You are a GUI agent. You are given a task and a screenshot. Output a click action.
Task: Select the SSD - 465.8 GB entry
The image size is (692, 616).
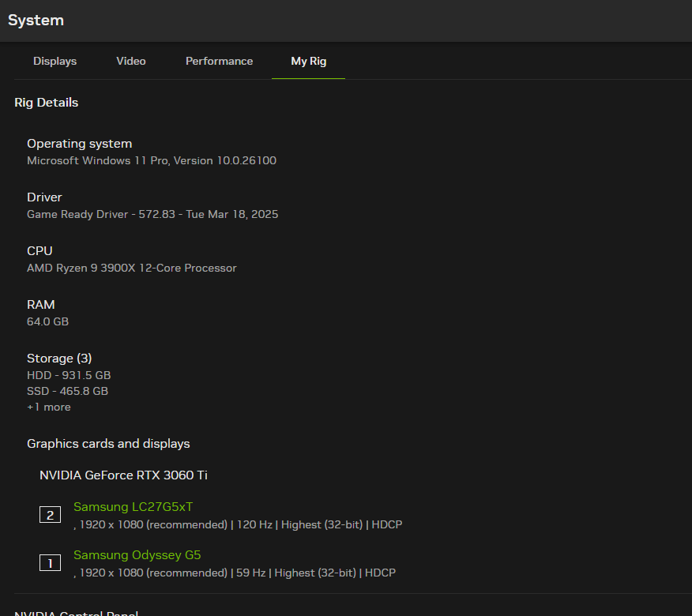pyautogui.click(x=67, y=391)
